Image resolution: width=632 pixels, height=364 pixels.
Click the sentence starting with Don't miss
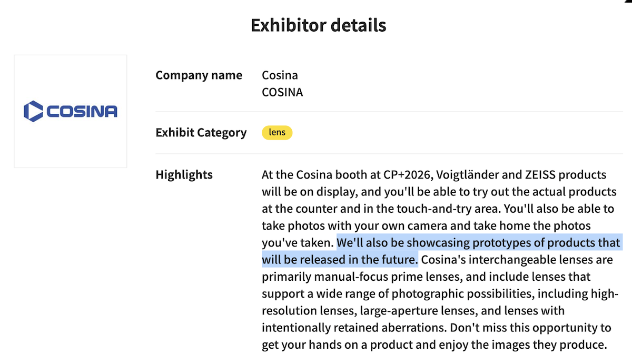(530, 328)
